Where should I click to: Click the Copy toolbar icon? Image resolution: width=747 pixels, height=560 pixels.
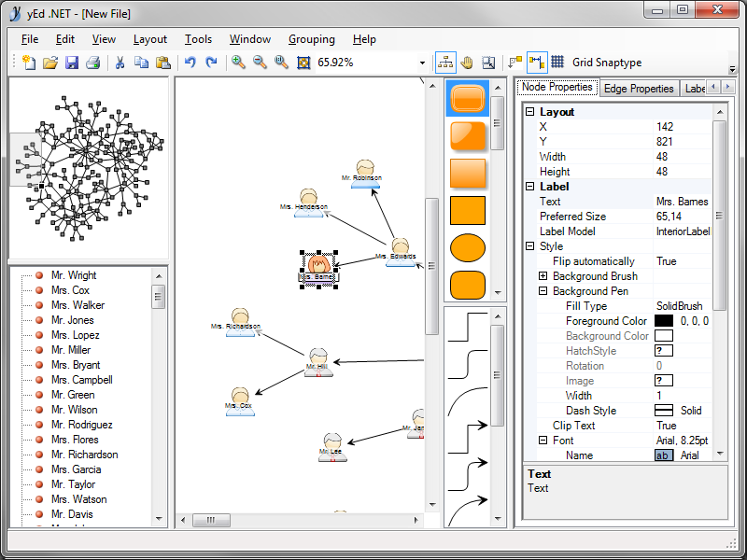coord(141,63)
